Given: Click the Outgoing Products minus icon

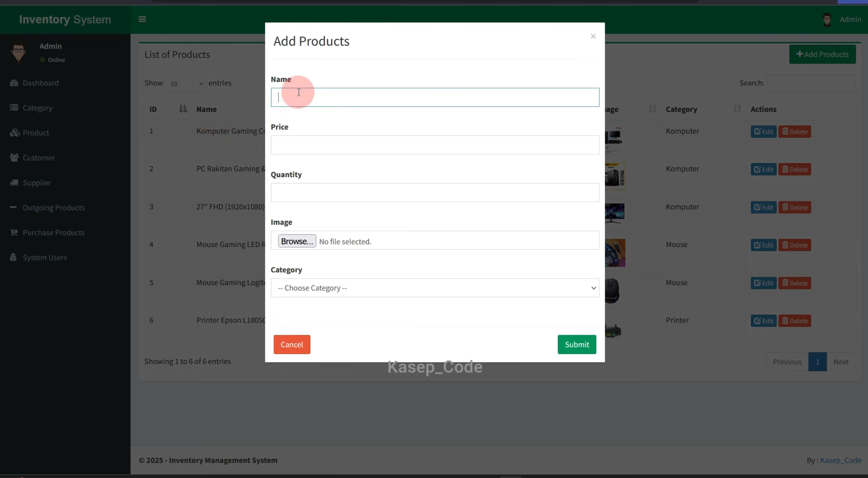Looking at the screenshot, I should click(13, 207).
